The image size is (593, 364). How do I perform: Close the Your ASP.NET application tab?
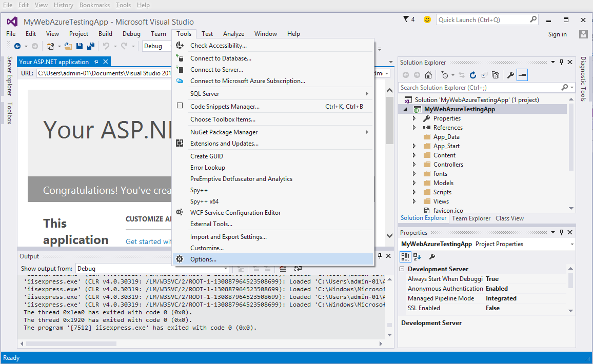pos(106,62)
